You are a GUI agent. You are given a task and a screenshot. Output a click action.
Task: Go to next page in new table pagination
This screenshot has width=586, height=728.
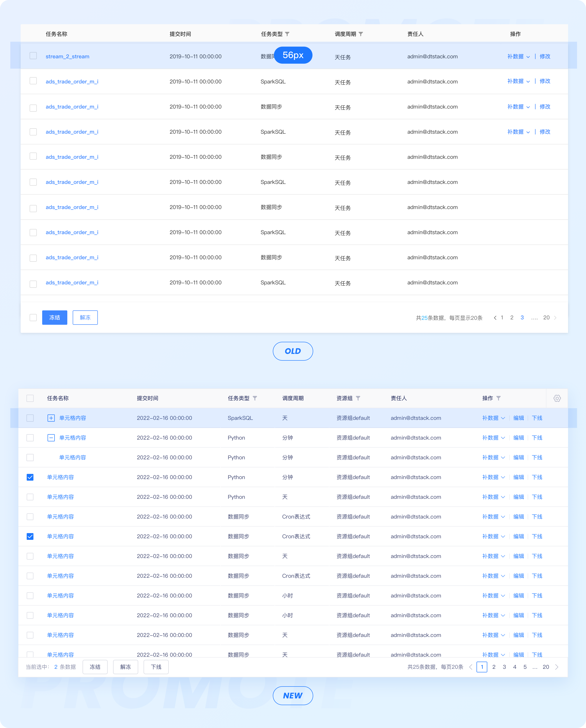coord(557,667)
